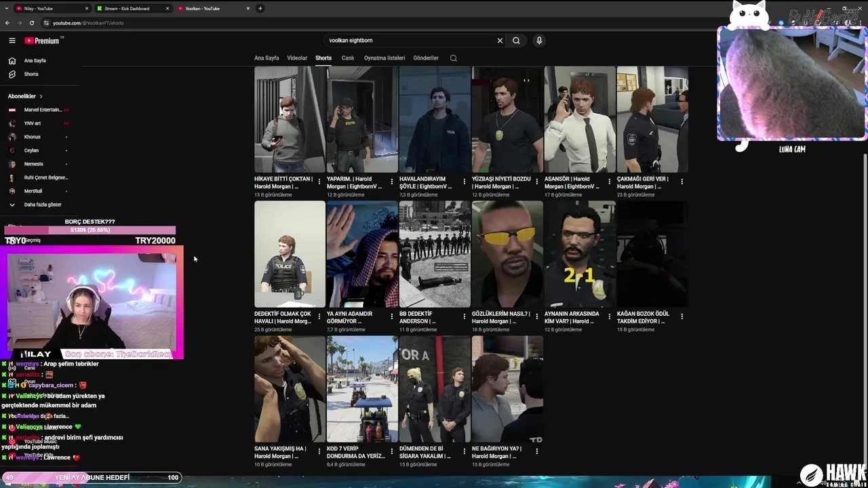Close the Nilay - YouTube tab
Image resolution: width=868 pixels, height=488 pixels.
87,9
